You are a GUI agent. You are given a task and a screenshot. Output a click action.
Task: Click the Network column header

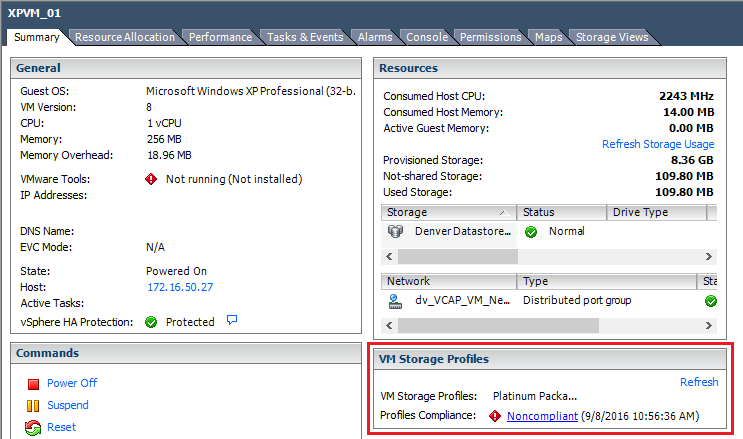pos(448,281)
